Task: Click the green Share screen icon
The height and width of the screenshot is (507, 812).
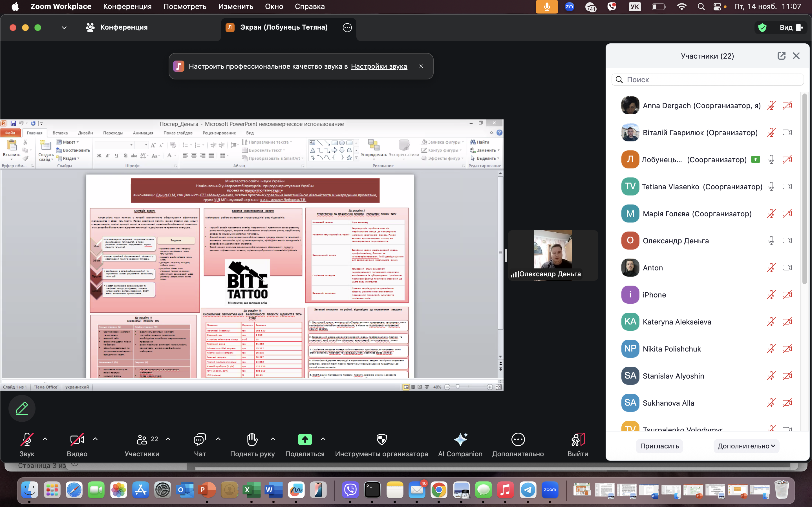Action: tap(305, 439)
